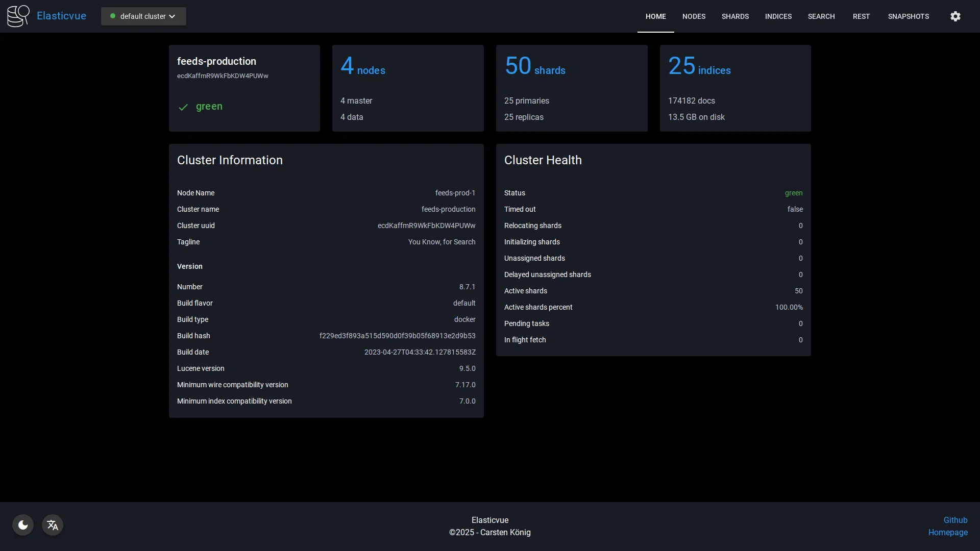
Task: Open the cluster selector chevron
Action: 173,16
